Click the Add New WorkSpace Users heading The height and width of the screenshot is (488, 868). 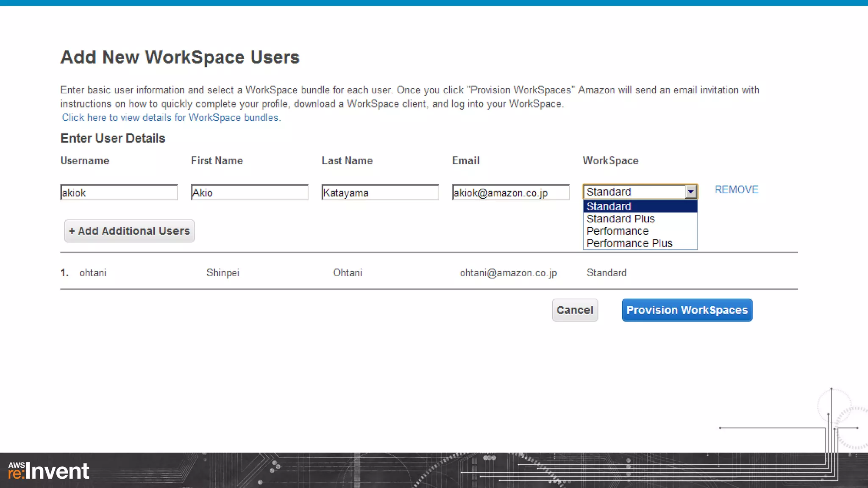[180, 57]
